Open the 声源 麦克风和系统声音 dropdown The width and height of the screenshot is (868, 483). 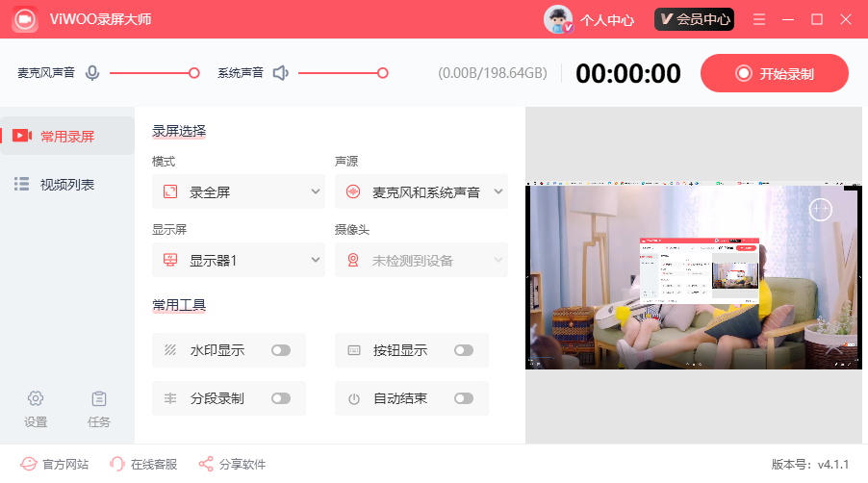click(421, 191)
